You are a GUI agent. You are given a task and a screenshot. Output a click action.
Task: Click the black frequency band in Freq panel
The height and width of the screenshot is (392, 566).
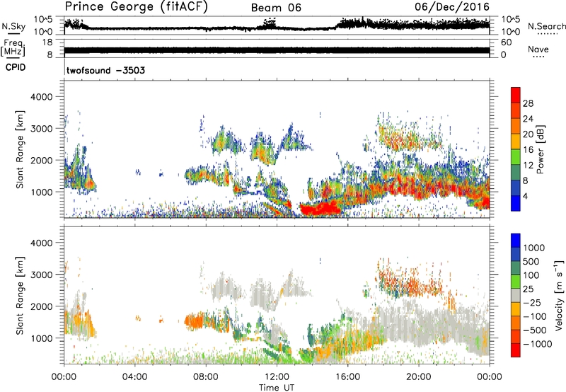277,50
